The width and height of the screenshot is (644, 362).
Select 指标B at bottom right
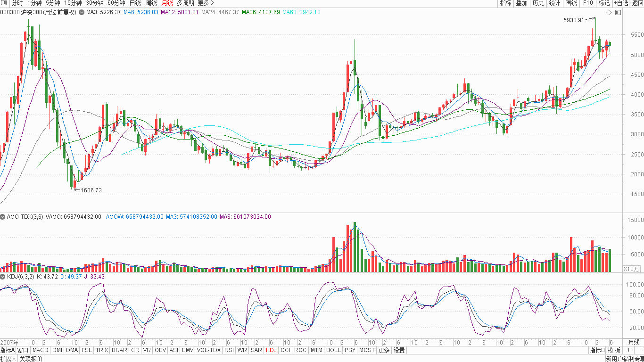[x=597, y=350]
